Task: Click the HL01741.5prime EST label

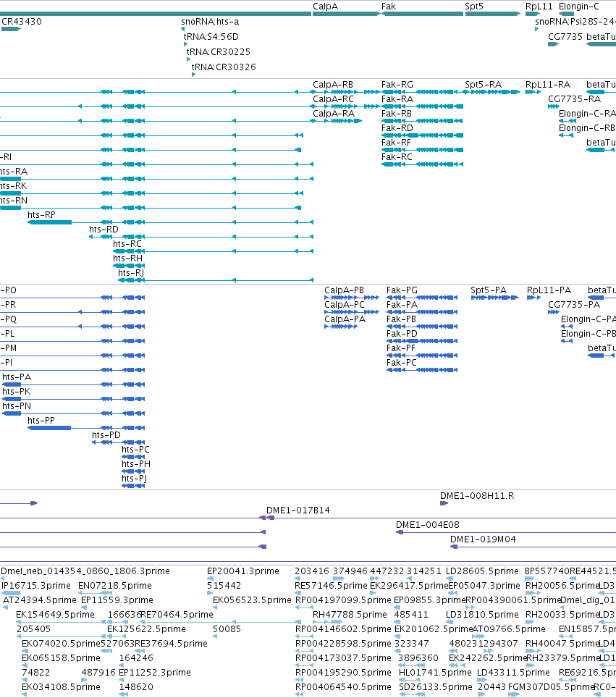Action: 435,672
